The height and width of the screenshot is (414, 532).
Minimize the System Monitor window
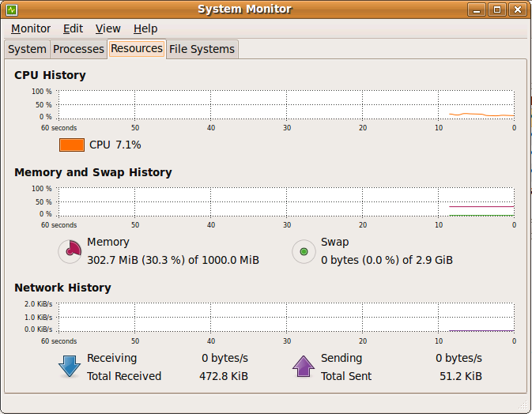[477, 9]
